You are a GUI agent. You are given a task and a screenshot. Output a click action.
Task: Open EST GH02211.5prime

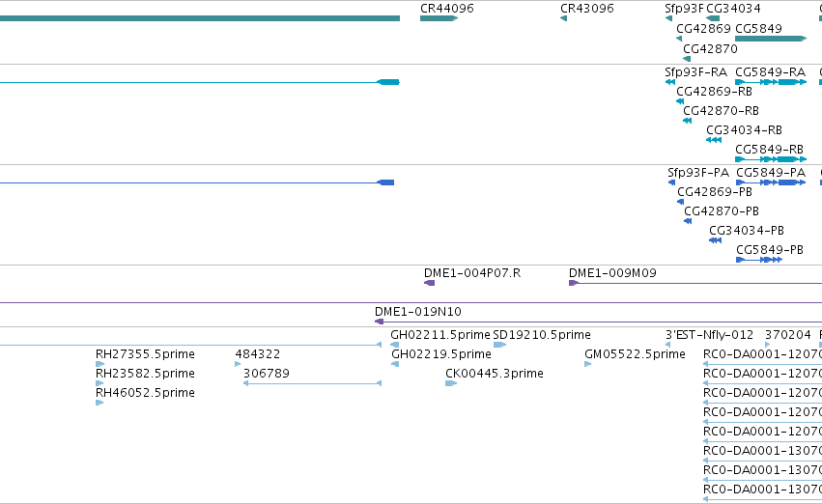(440, 335)
